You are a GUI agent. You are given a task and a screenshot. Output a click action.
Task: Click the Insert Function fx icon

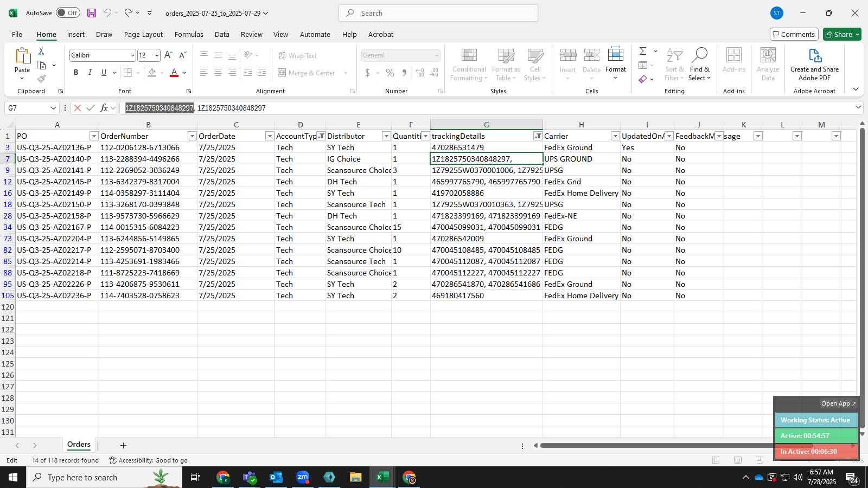pyautogui.click(x=104, y=108)
